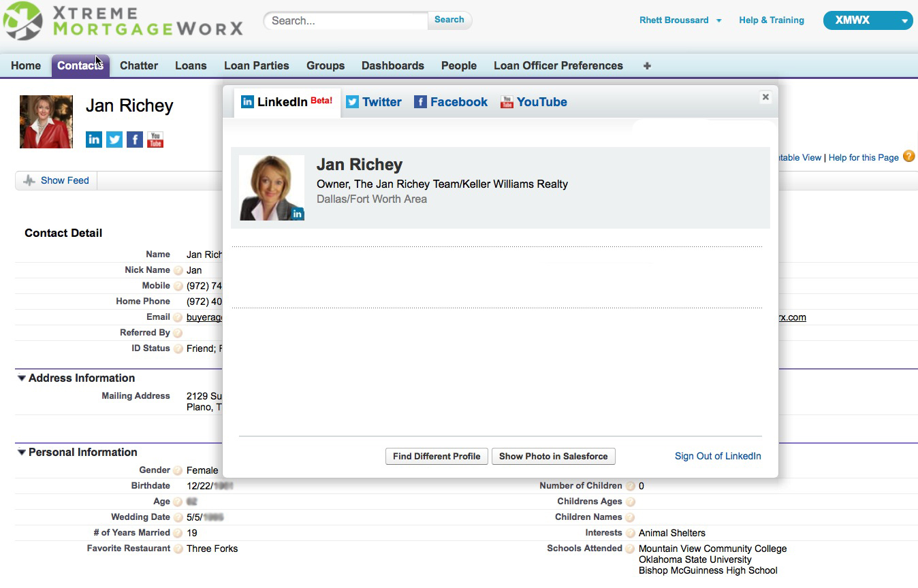Open the Loan Officer Preferences tab

click(558, 66)
